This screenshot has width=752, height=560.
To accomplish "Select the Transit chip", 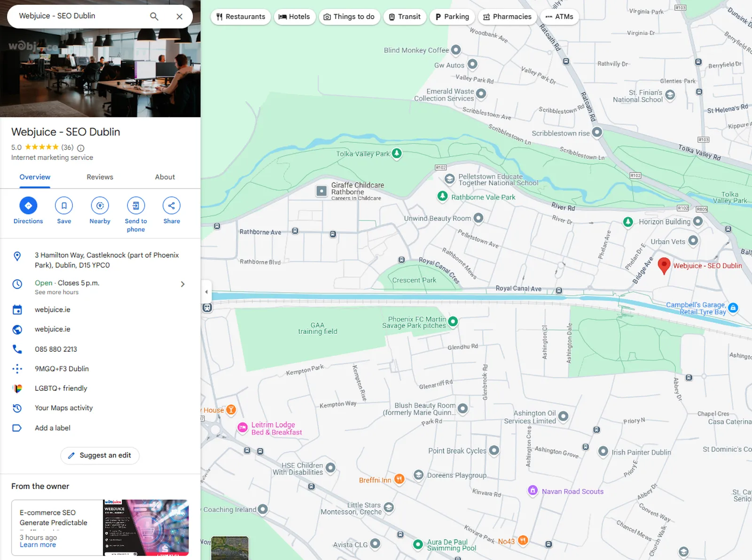I will [x=405, y=16].
